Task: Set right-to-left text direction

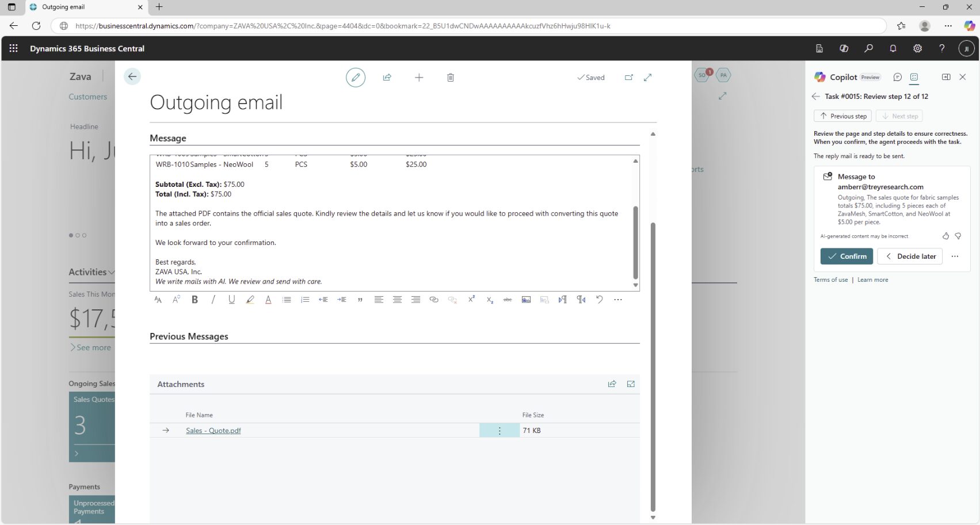Action: point(581,300)
